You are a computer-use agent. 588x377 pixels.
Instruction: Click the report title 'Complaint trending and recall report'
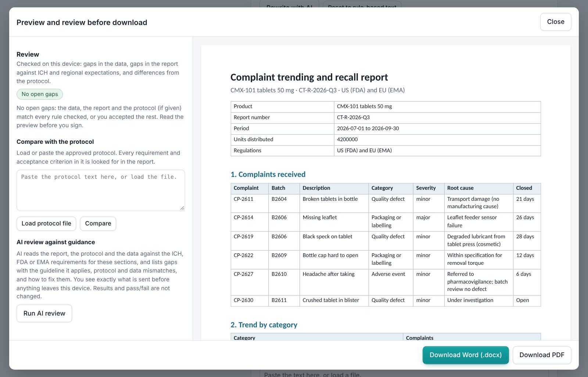click(x=309, y=77)
